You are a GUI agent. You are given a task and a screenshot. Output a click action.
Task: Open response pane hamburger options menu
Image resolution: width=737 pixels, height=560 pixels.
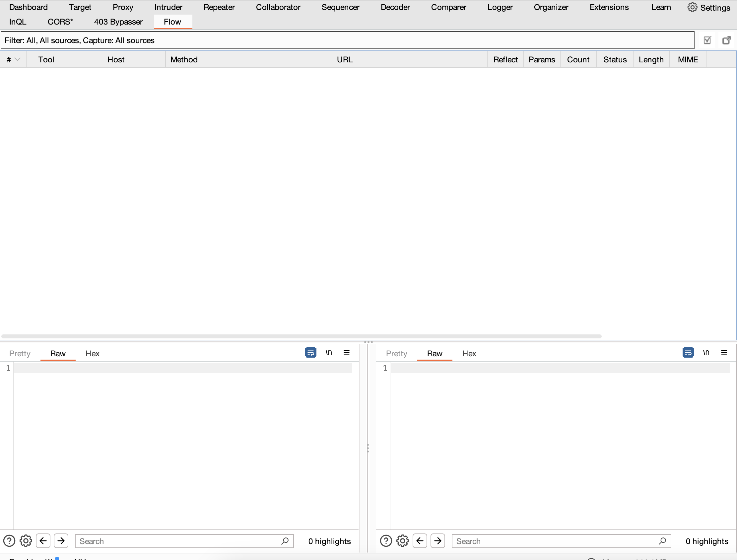tap(724, 353)
